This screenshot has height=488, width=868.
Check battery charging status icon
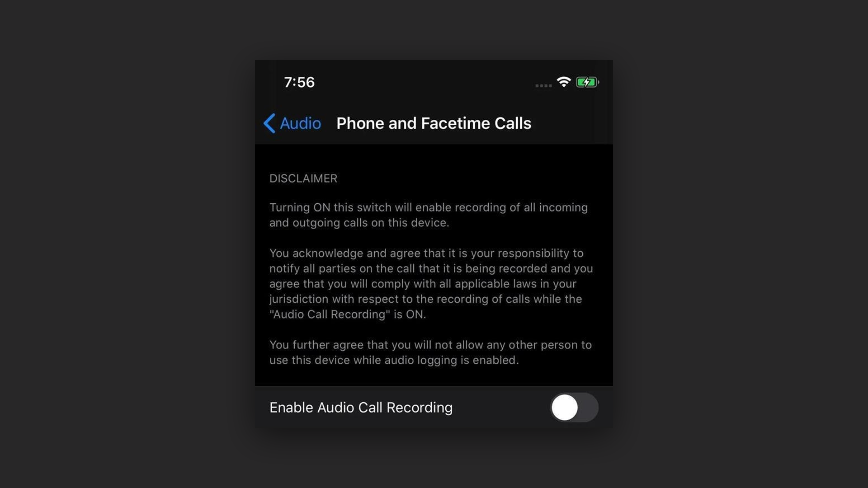(x=586, y=82)
